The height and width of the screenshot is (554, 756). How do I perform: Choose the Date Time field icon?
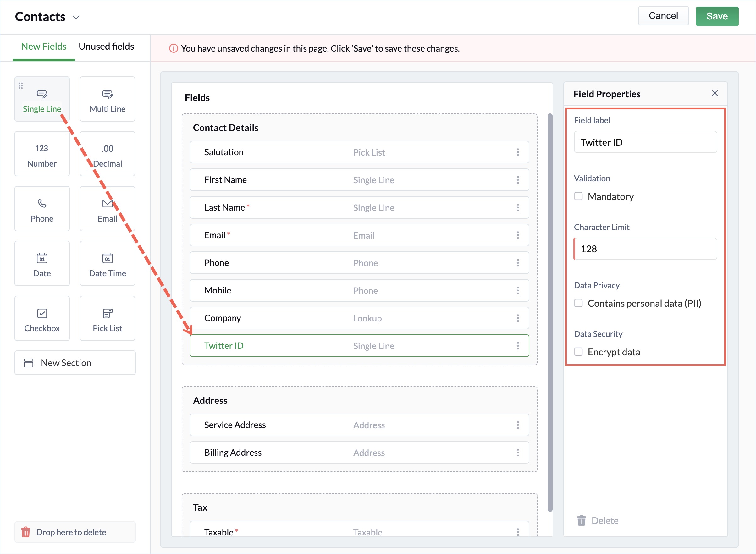(x=107, y=258)
